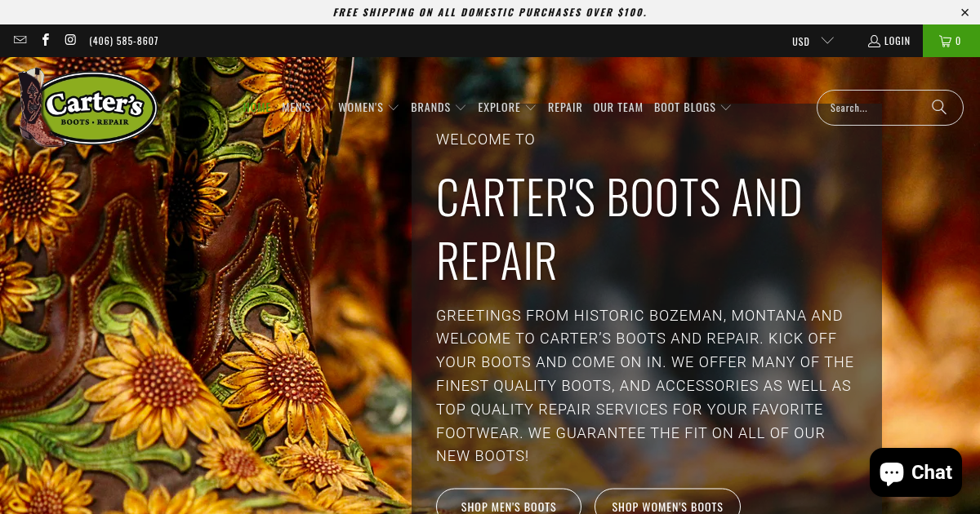Image resolution: width=980 pixels, height=514 pixels.
Task: Open the email contact envelope icon
Action: tap(20, 39)
